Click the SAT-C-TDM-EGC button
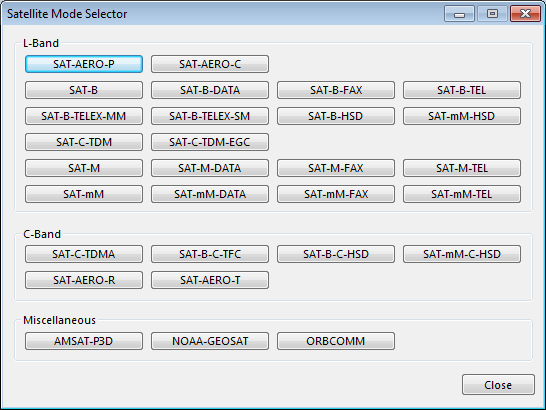This screenshot has width=546, height=410. 210,142
